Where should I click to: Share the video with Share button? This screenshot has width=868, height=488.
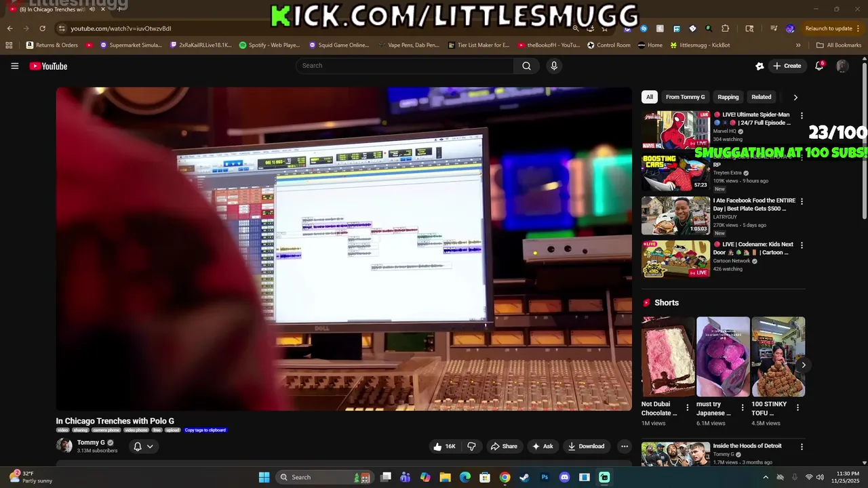(504, 446)
